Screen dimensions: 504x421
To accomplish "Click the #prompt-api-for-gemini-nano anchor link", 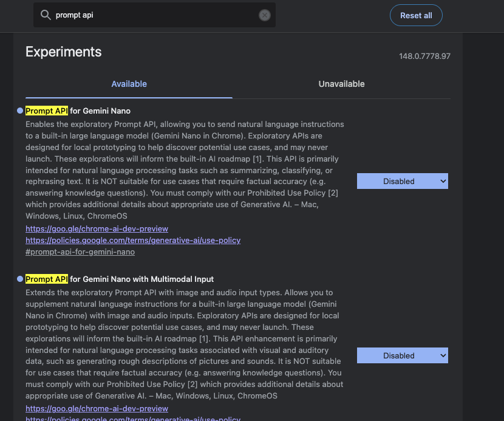I will (80, 252).
